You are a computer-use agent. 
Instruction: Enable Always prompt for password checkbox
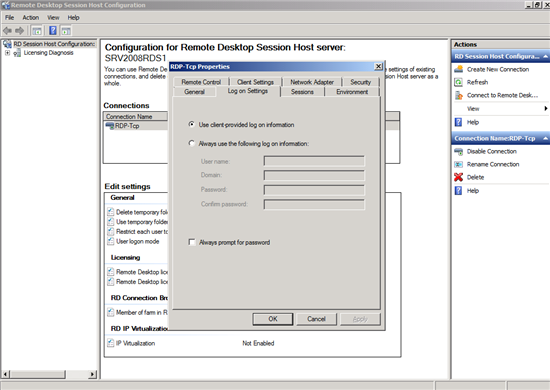coord(192,242)
